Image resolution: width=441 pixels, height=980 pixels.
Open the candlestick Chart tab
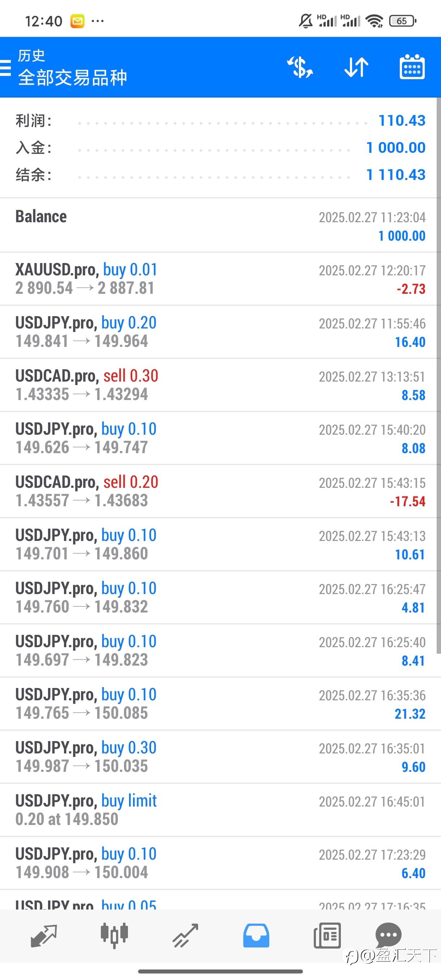pos(114,936)
